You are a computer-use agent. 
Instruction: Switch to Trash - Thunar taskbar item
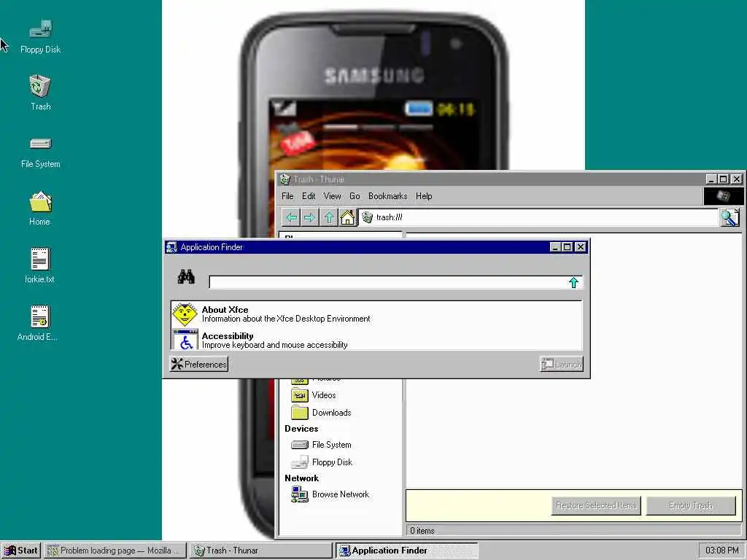[260, 551]
